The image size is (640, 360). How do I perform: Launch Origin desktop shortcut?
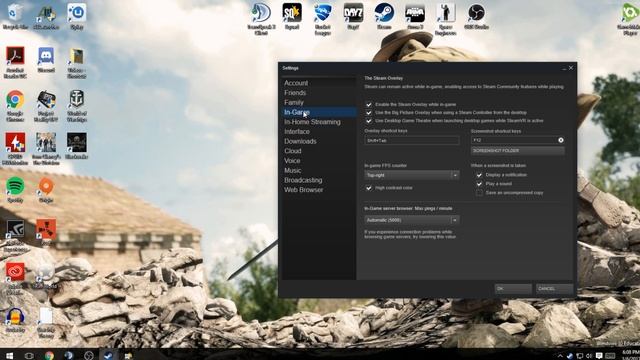tap(46, 190)
